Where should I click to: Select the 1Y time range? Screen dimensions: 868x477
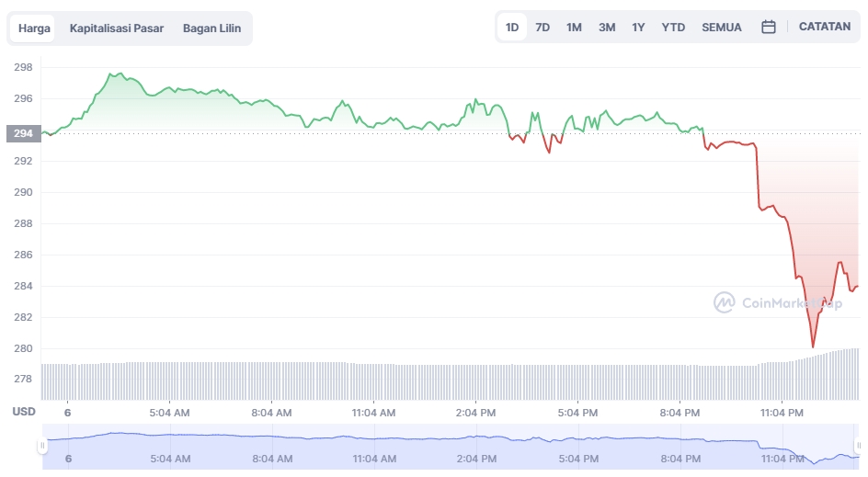pyautogui.click(x=638, y=28)
